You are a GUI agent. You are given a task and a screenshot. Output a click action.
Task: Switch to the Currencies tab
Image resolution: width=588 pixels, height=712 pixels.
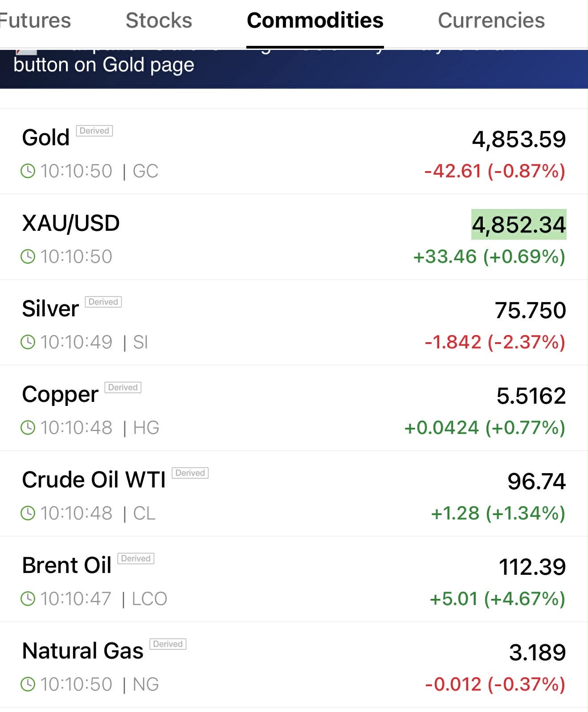(491, 20)
